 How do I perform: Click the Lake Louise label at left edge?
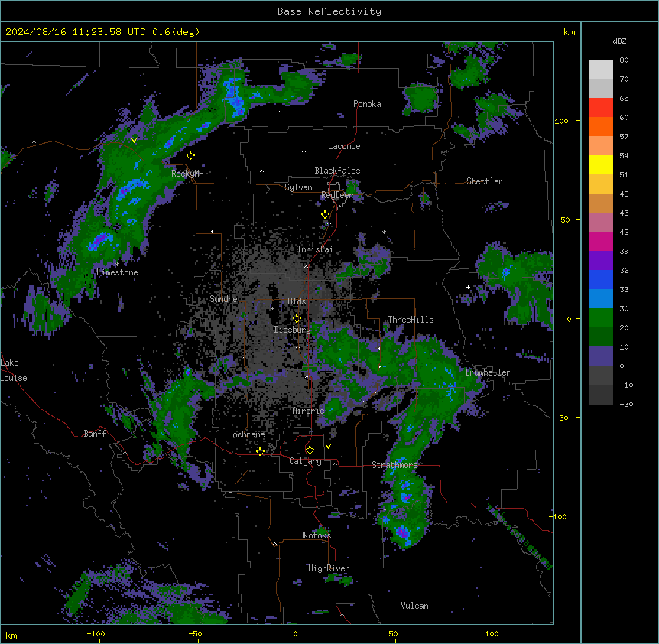[14, 370]
